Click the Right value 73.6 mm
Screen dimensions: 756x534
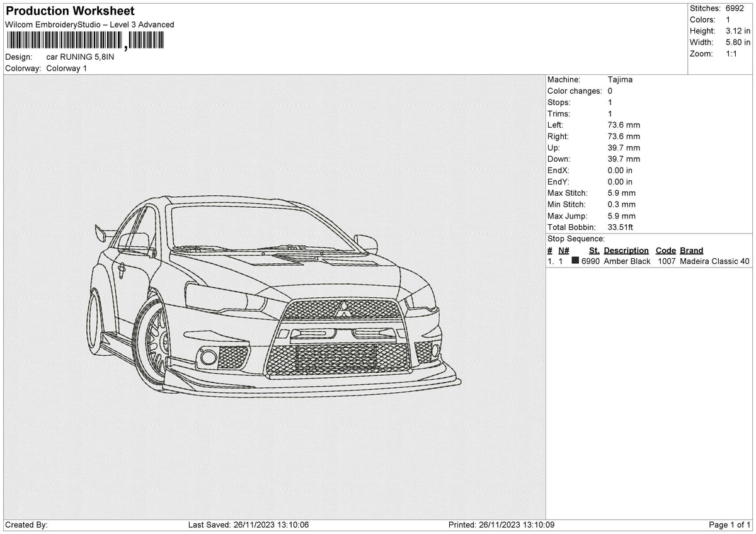coord(624,136)
